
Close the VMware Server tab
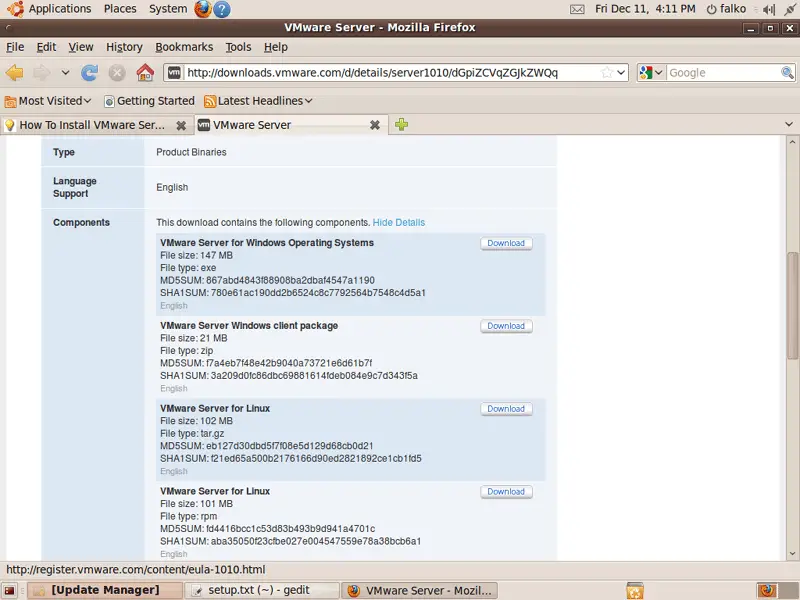374,125
